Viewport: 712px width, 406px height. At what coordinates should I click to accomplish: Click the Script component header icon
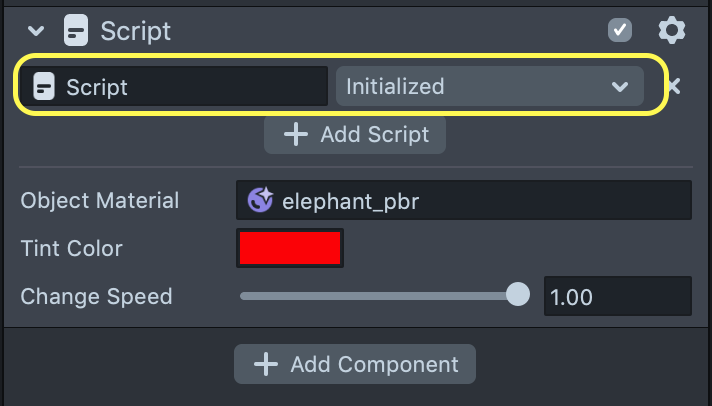point(76,30)
